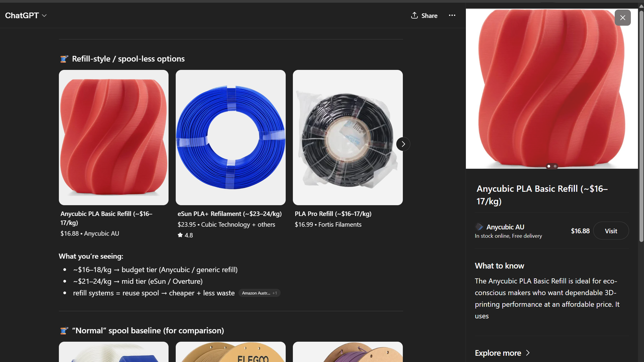Open the three-dots more options menu
Viewport: 644px width, 362px height.
(x=452, y=16)
